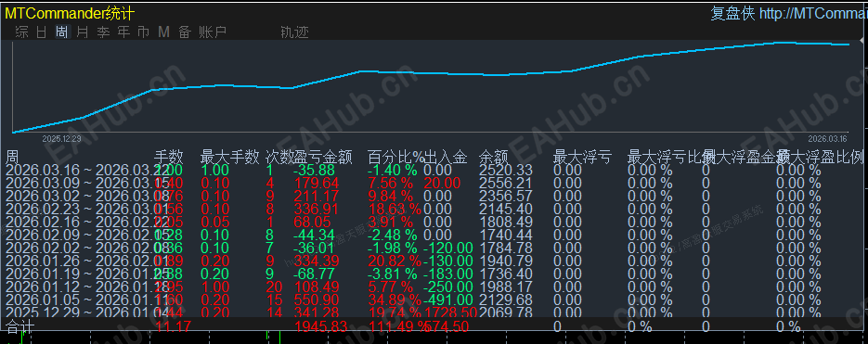Click the -3.81 % percentage cell

(393, 274)
